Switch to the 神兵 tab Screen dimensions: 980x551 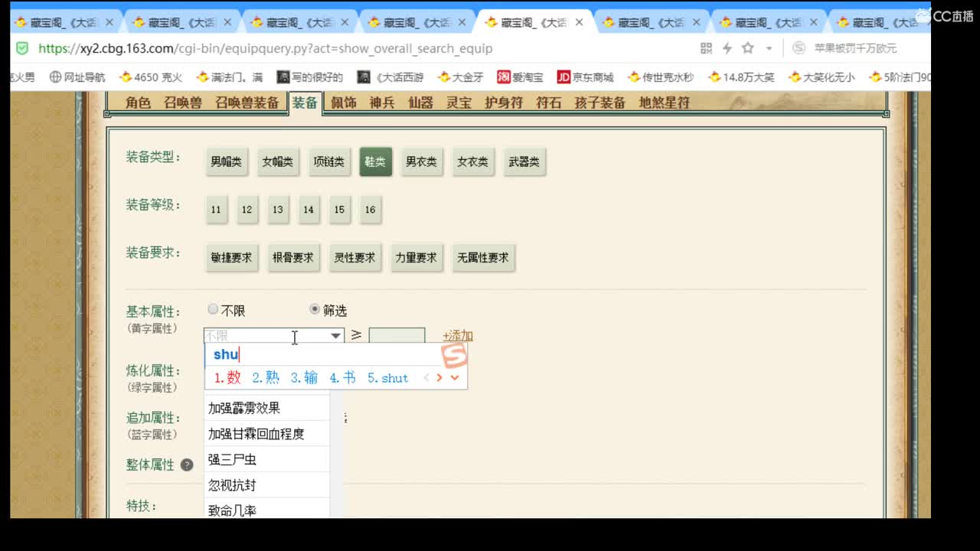tap(382, 102)
